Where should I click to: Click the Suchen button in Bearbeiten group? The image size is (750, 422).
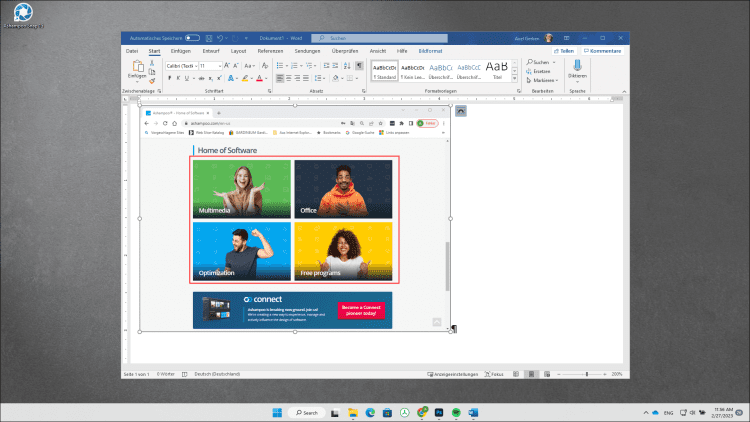(x=541, y=62)
